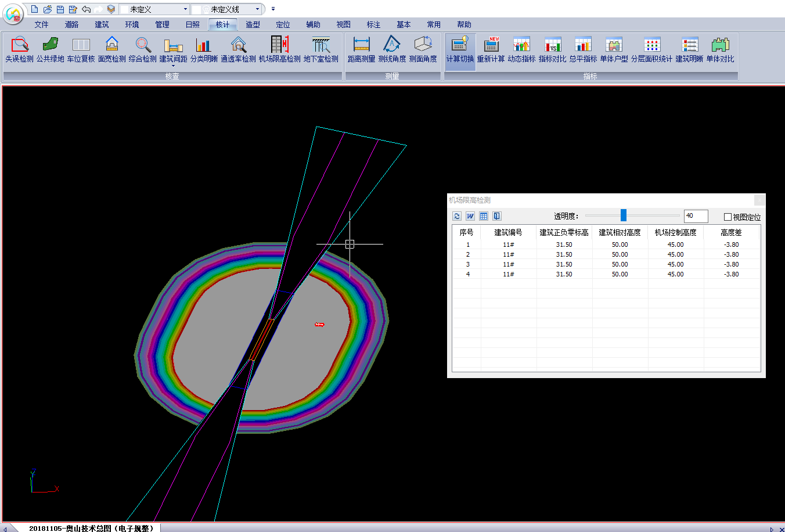785x532 pixels.
Task: Click the 建筑编号 column header
Action: [x=508, y=232]
